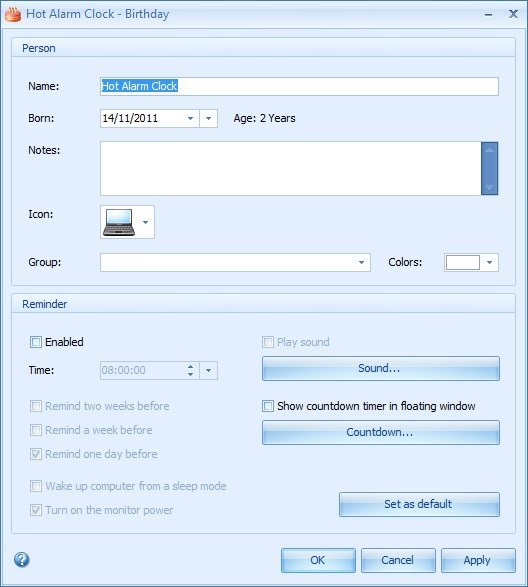This screenshot has width=528, height=587.
Task: Check Remind two weeks before
Action: 36,406
